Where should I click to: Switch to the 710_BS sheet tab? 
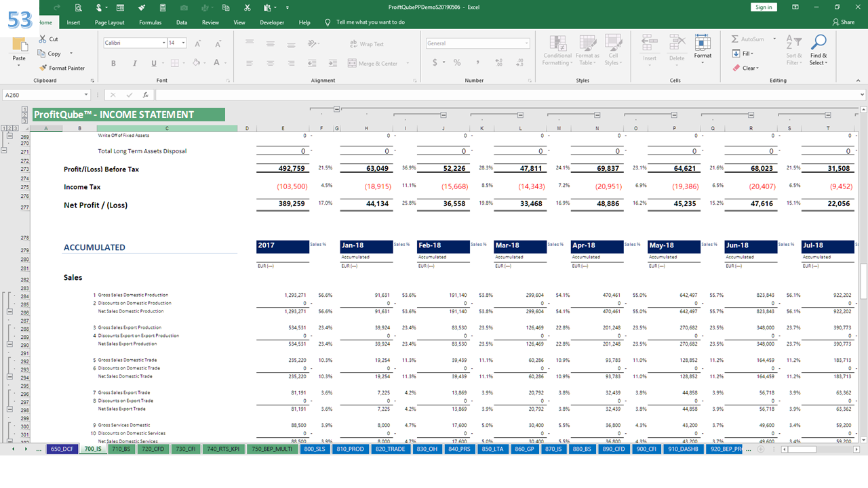point(121,449)
